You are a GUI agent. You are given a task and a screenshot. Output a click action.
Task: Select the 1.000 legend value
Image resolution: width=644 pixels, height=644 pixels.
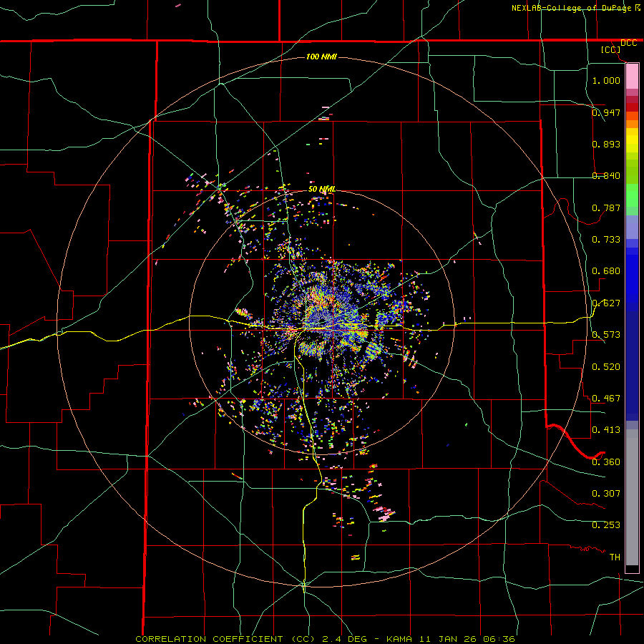click(x=606, y=80)
